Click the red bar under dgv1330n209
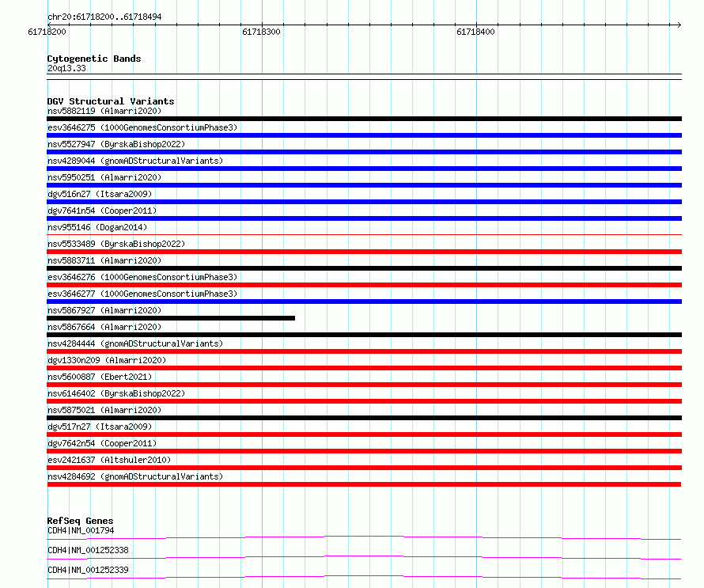This screenshot has width=704, height=588. [364, 368]
